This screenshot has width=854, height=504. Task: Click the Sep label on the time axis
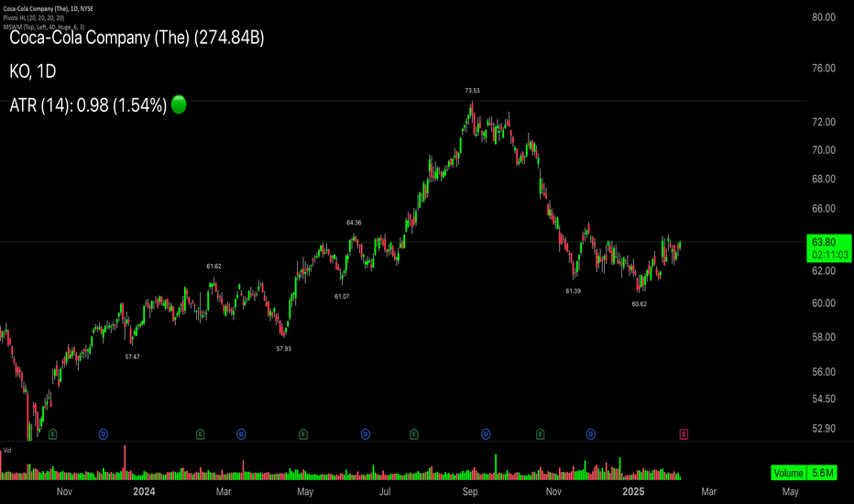[470, 491]
